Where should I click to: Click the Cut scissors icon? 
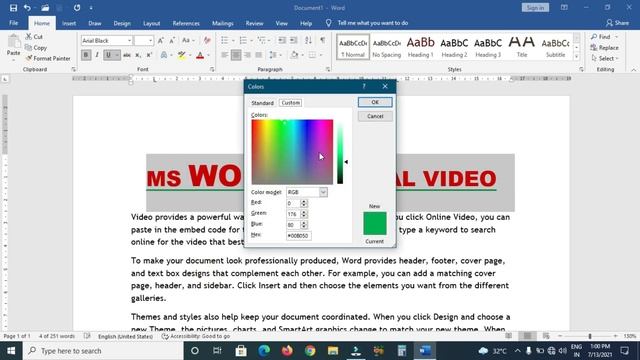coord(29,37)
